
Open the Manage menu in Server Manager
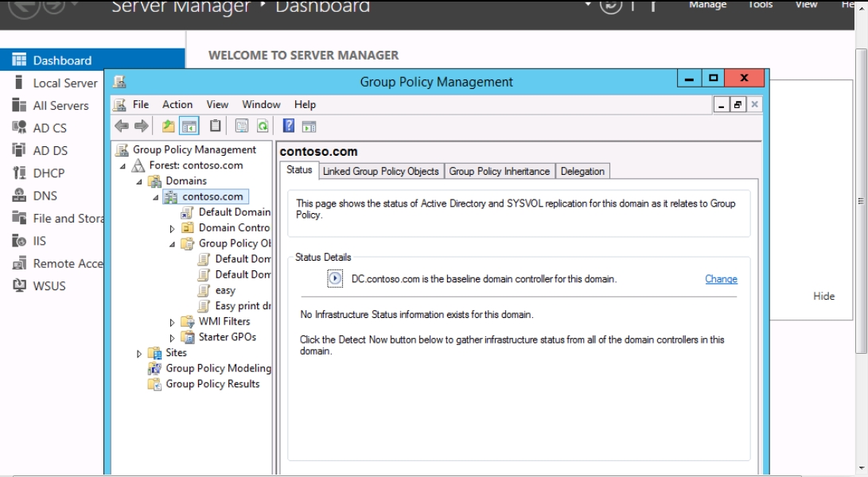[707, 5]
